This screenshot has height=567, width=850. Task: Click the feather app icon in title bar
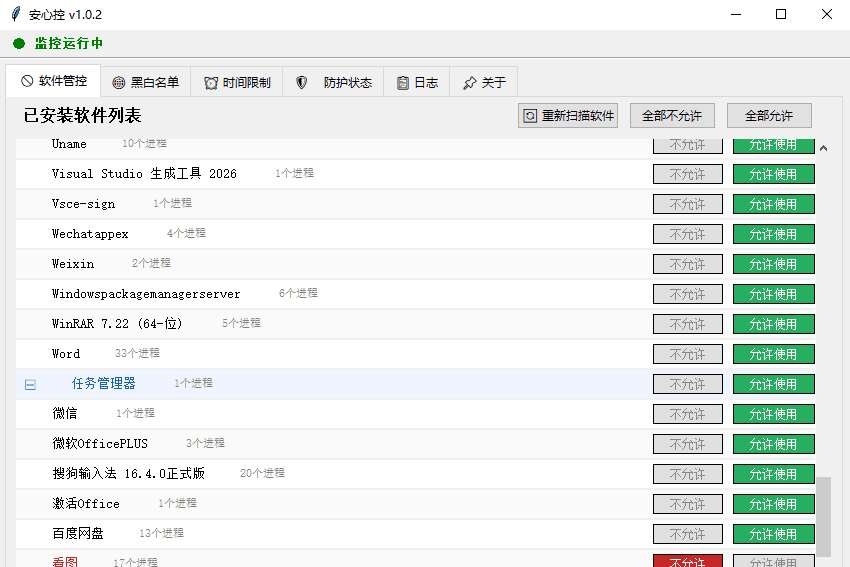(x=16, y=14)
